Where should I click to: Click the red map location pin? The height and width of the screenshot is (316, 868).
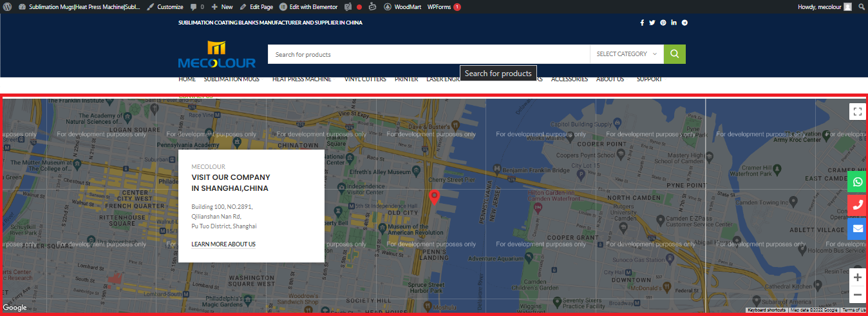[434, 197]
